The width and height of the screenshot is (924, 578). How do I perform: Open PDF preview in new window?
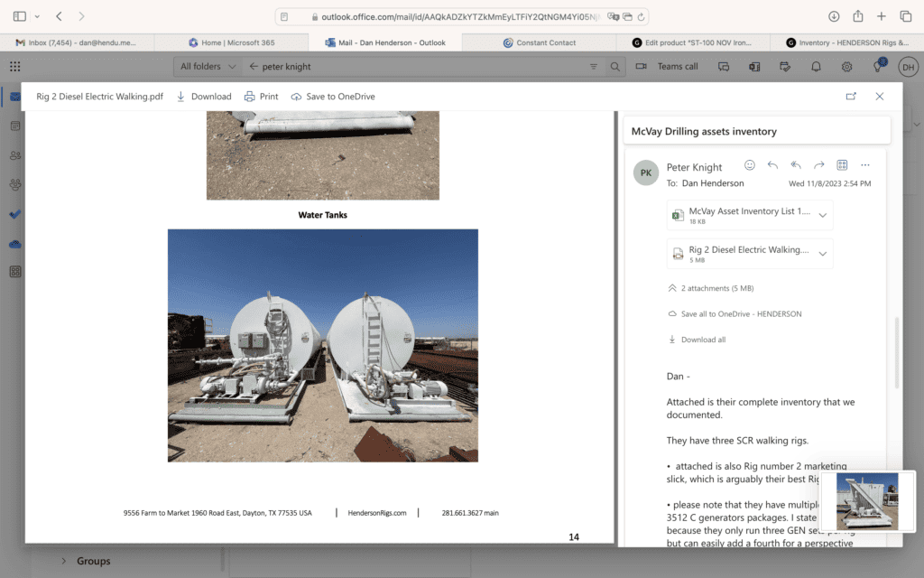pos(850,97)
